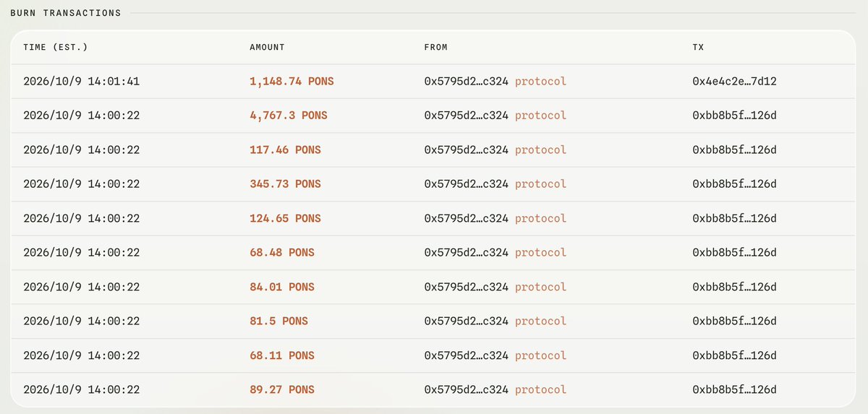Image resolution: width=868 pixels, height=414 pixels.
Task: Click the 117.46 PONS amount
Action: click(285, 150)
